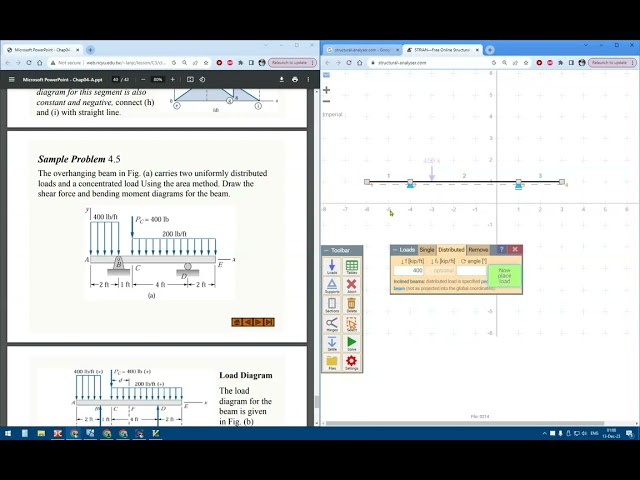
Task: Click Relaunch to update in right browser
Action: tap(612, 63)
